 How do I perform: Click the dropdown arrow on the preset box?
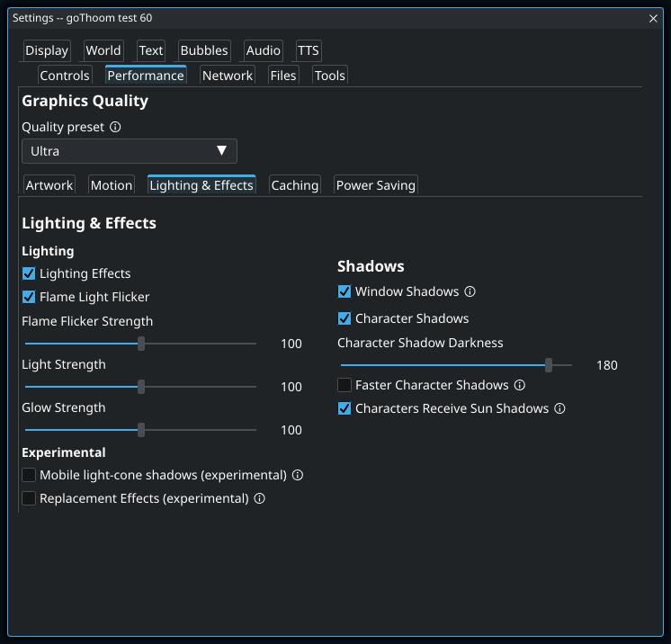(221, 150)
